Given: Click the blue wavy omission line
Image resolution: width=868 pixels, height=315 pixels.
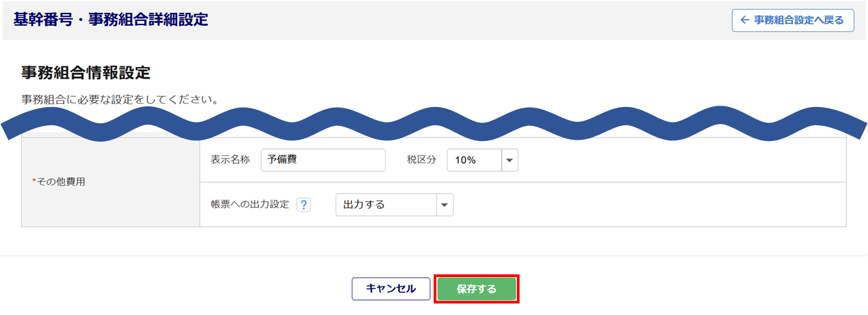Looking at the screenshot, I should point(433,123).
